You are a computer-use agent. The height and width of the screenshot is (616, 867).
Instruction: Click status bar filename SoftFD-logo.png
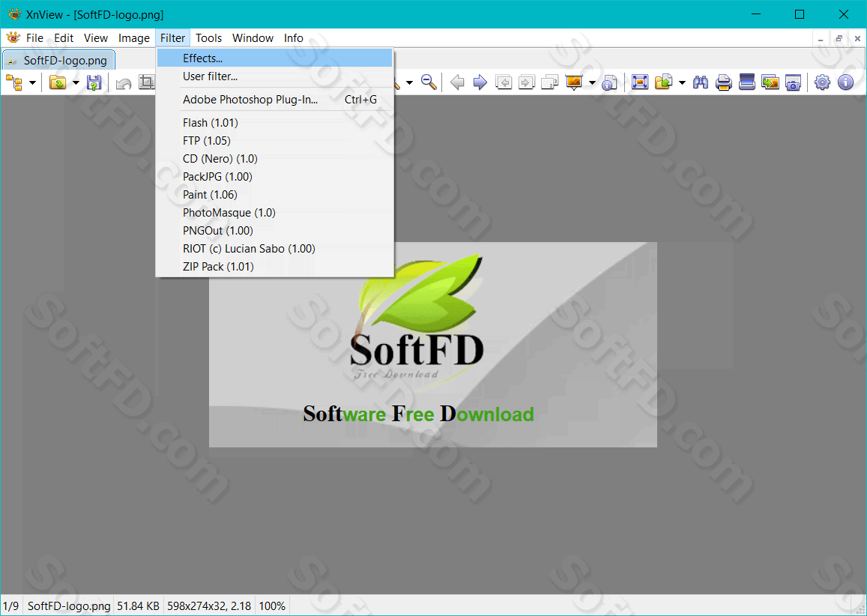coord(69,606)
